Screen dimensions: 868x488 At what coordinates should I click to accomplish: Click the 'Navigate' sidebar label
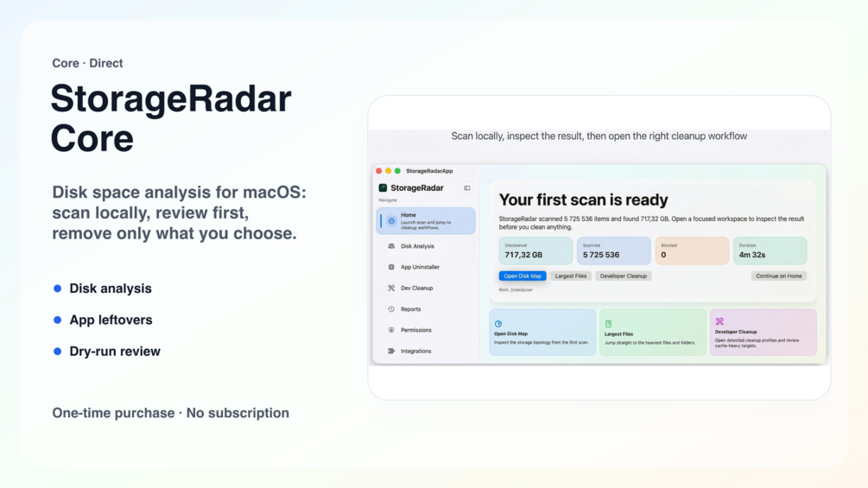coord(388,200)
